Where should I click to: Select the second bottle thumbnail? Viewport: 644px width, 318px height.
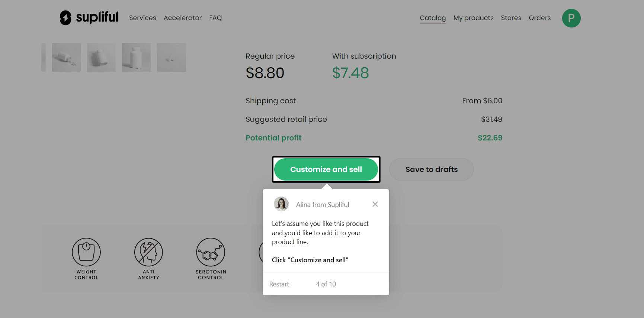(x=101, y=57)
